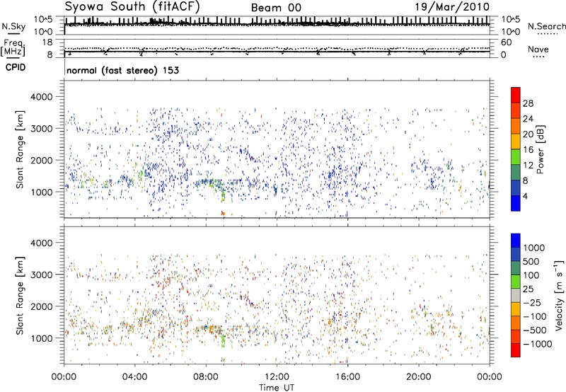The width and height of the screenshot is (566, 392).
Task: Click the "Slant Range [km]" label of Power panel
Action: (x=20, y=149)
